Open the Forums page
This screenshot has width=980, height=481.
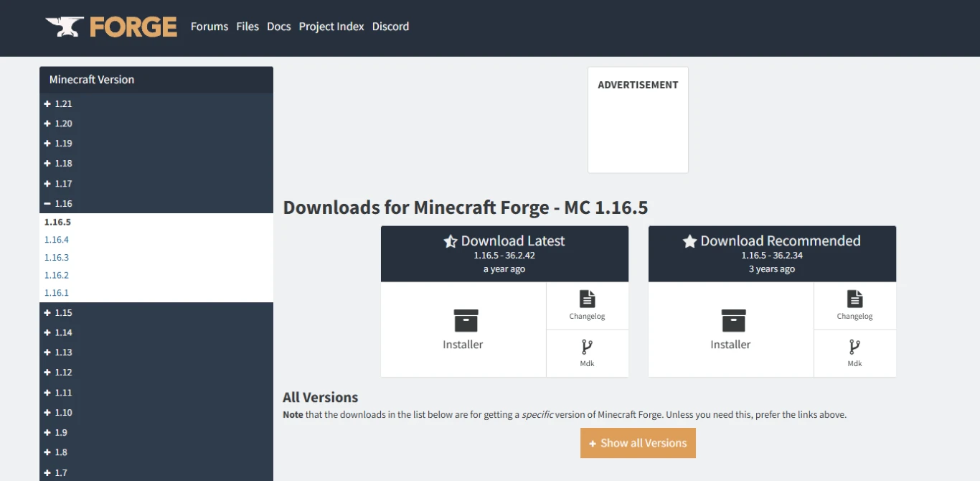click(209, 27)
